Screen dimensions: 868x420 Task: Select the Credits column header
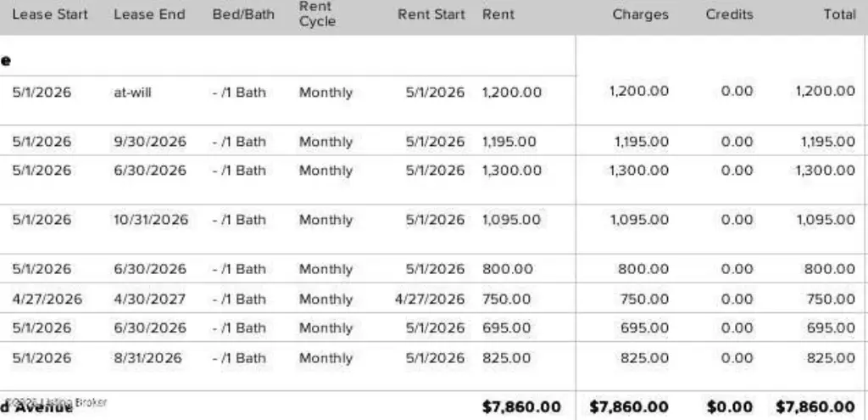point(730,14)
